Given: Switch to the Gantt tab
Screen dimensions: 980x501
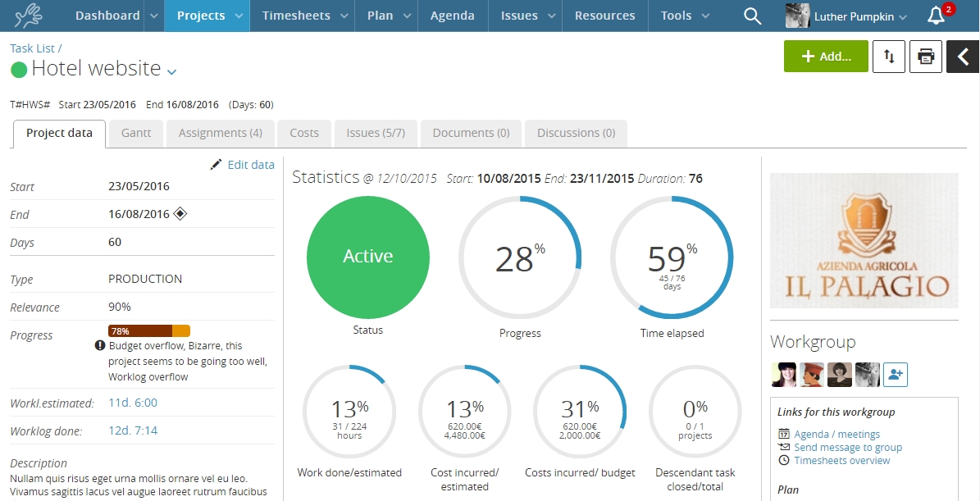Looking at the screenshot, I should 136,133.
